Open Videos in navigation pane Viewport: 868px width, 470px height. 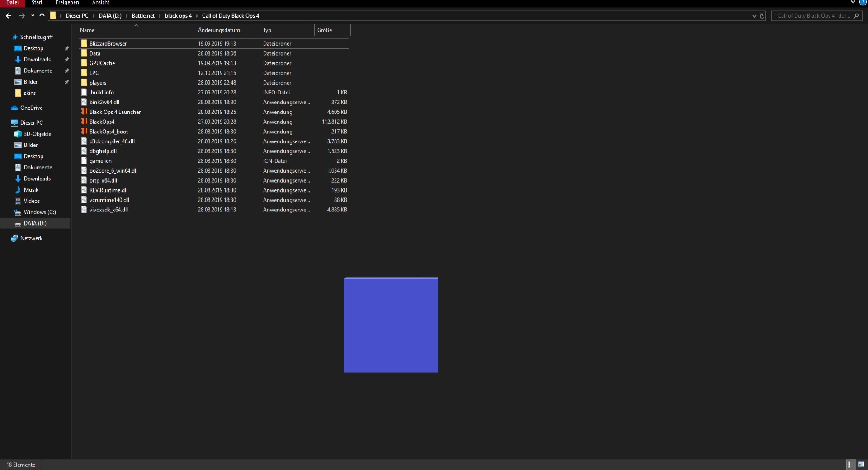click(32, 201)
